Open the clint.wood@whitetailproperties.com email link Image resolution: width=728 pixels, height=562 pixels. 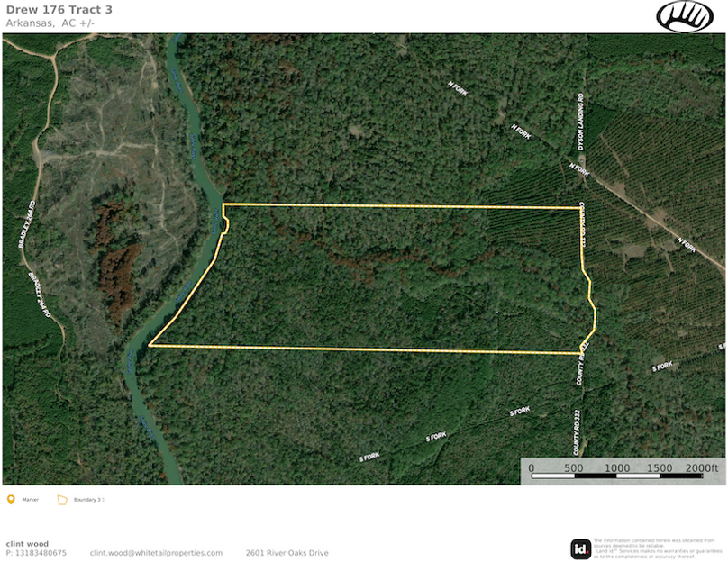point(156,553)
